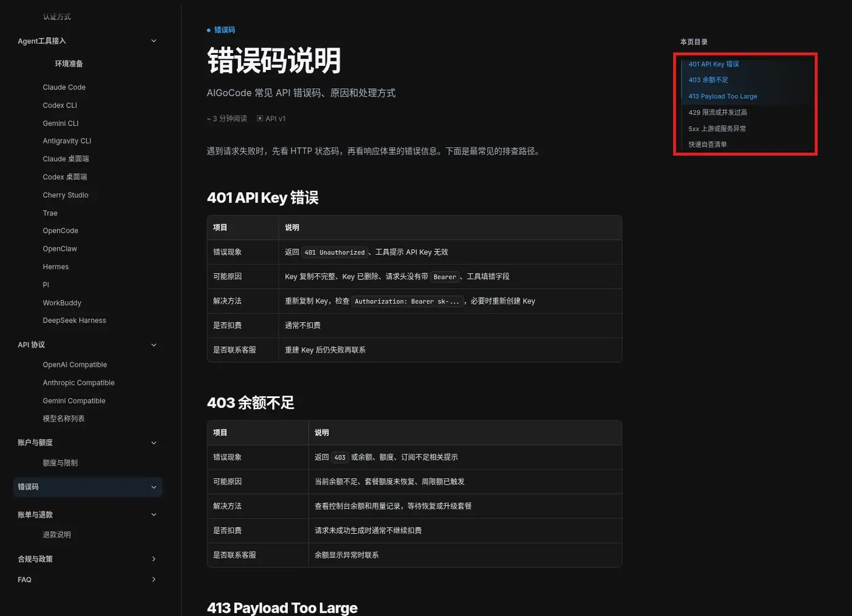Open the Codex CLI sidebar page
Image resolution: width=852 pixels, height=616 pixels.
click(x=60, y=105)
